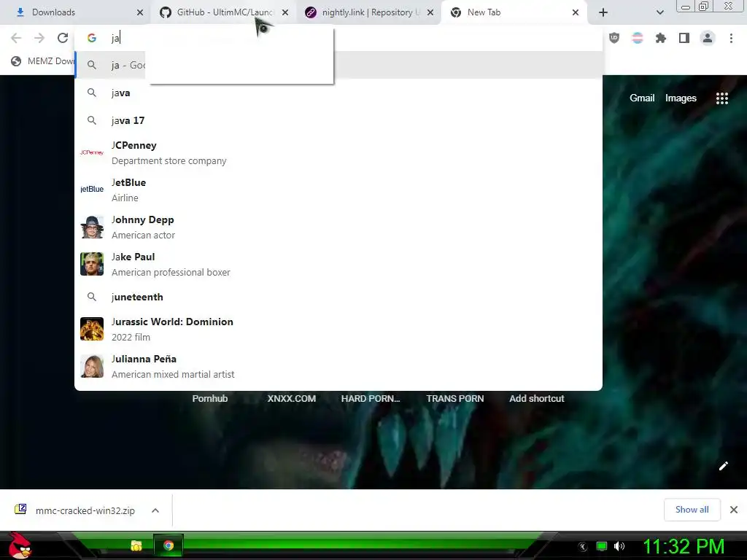747x560 pixels.
Task: Click the browser back arrow
Action: [16, 38]
